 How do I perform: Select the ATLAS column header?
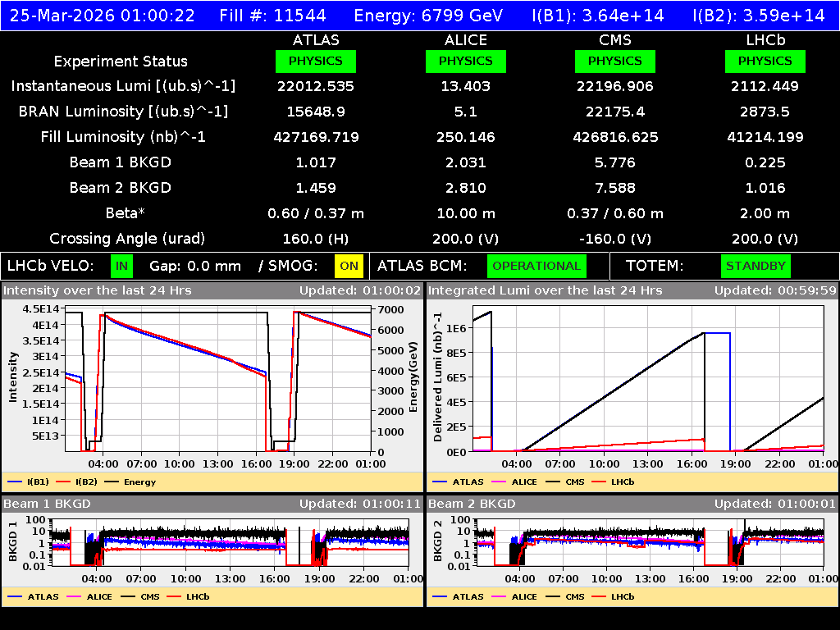[x=316, y=39]
